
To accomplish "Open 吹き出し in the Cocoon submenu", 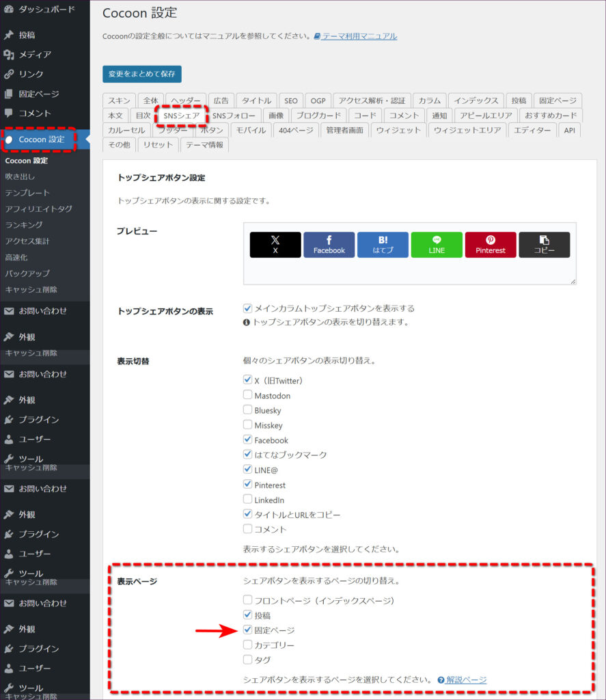I will click(20, 176).
